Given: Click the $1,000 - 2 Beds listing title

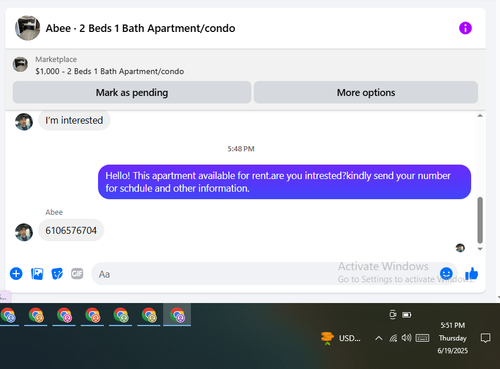Looking at the screenshot, I should tap(110, 71).
